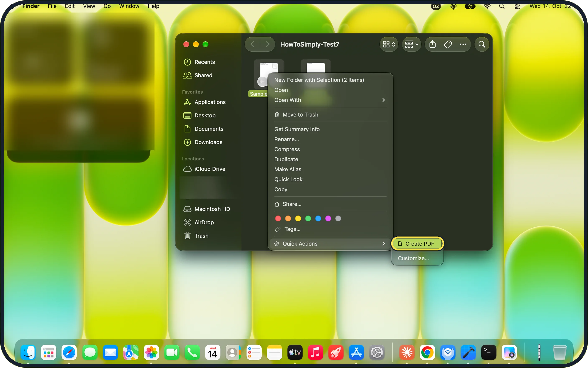Screen dimensions: 588x368
Task: Click the Share toolbar icon in Finder
Action: pyautogui.click(x=432, y=44)
